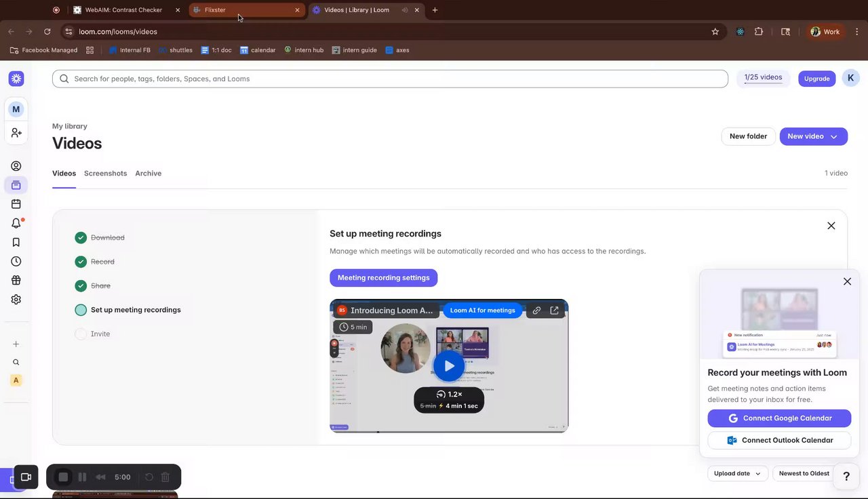Click the New folder button
868x499 pixels.
click(748, 136)
